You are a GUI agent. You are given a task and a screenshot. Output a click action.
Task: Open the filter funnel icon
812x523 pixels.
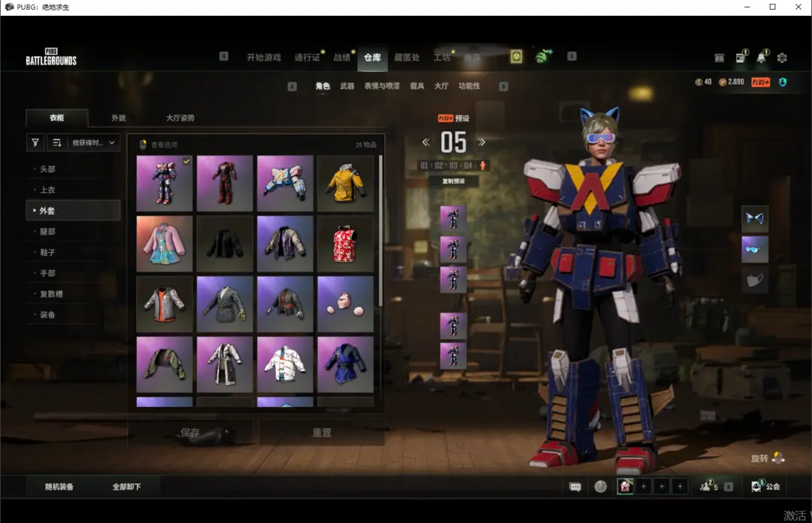coord(35,142)
